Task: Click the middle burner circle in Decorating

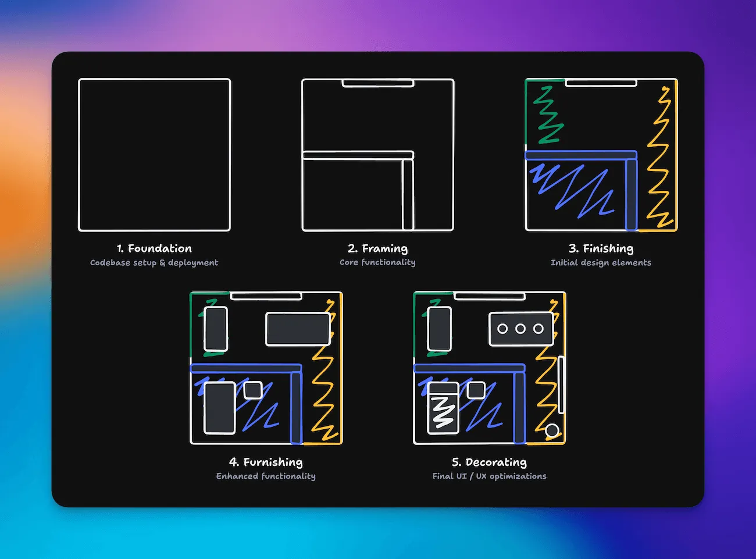Action: tap(520, 329)
